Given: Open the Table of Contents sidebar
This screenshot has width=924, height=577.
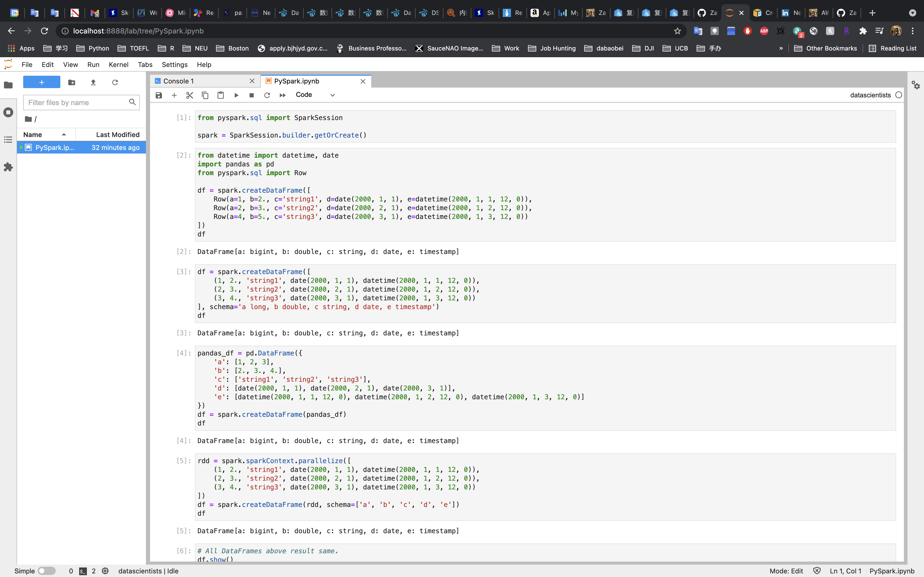Looking at the screenshot, I should pos(9,140).
